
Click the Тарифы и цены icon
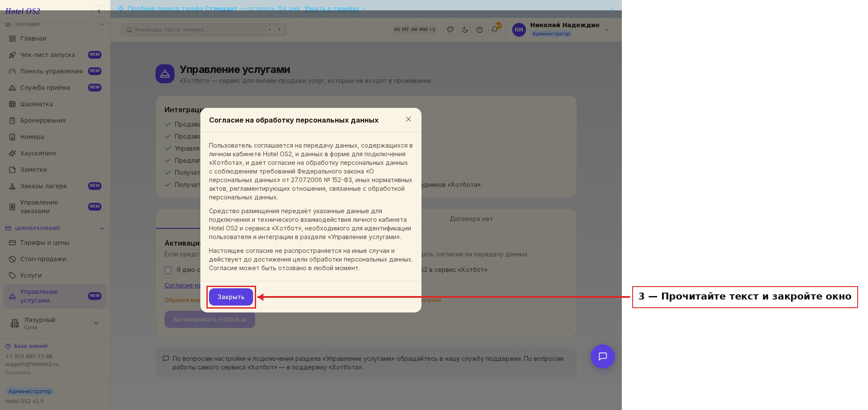(13, 243)
